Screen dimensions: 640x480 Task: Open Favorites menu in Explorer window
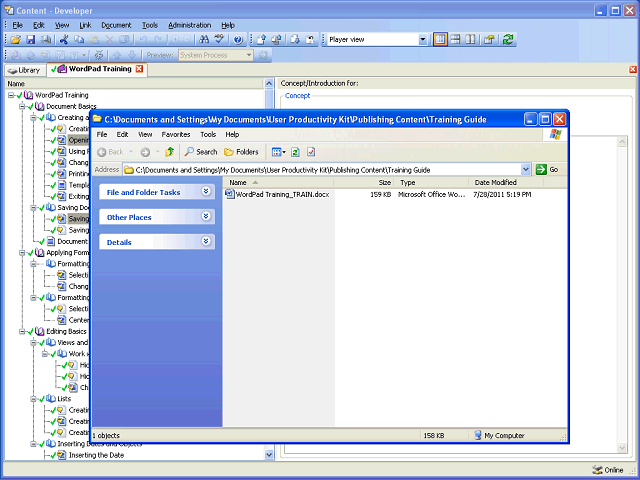pyautogui.click(x=176, y=134)
